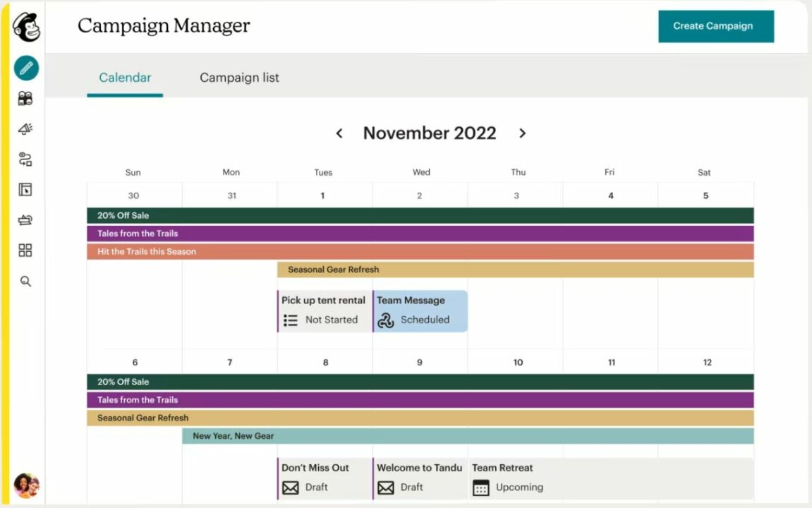Image resolution: width=812 pixels, height=508 pixels.
Task: Click the Create Campaign button
Action: point(715,26)
